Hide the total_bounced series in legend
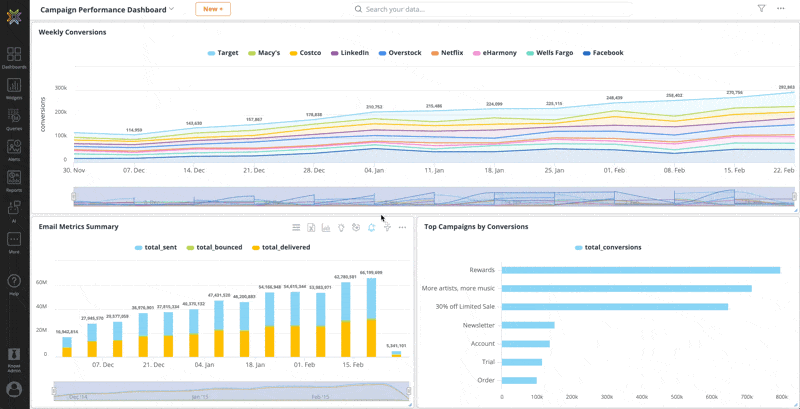 [x=214, y=247]
